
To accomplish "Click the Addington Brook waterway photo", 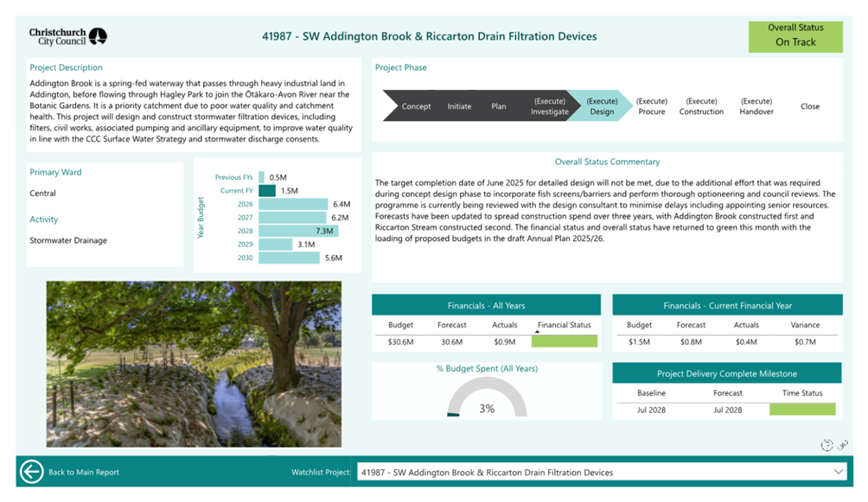I will click(x=194, y=364).
